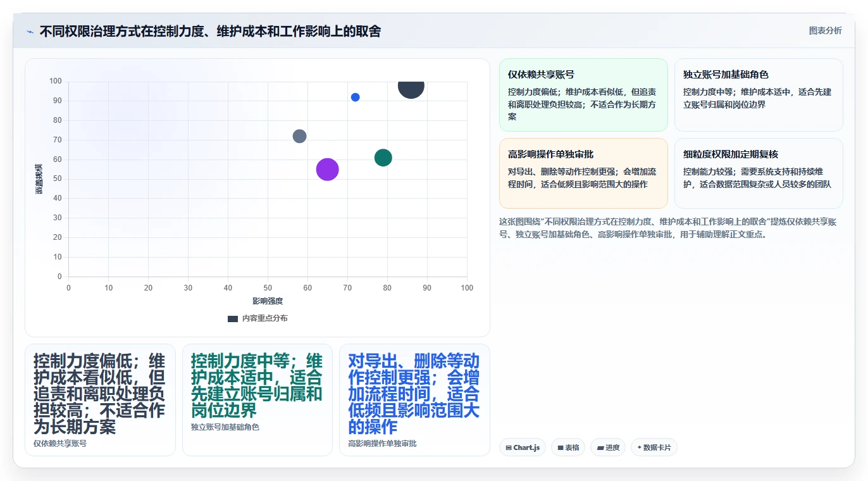Select the teal green bubble

383,158
